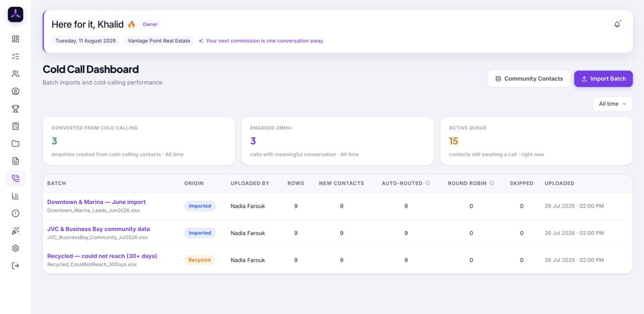Open Downtown & Marina — June import batch

97,202
